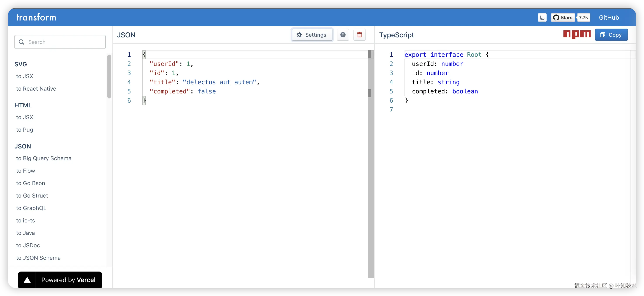The image size is (644, 296).
Task: Choose HTML to Pug transformer
Action: click(x=24, y=130)
